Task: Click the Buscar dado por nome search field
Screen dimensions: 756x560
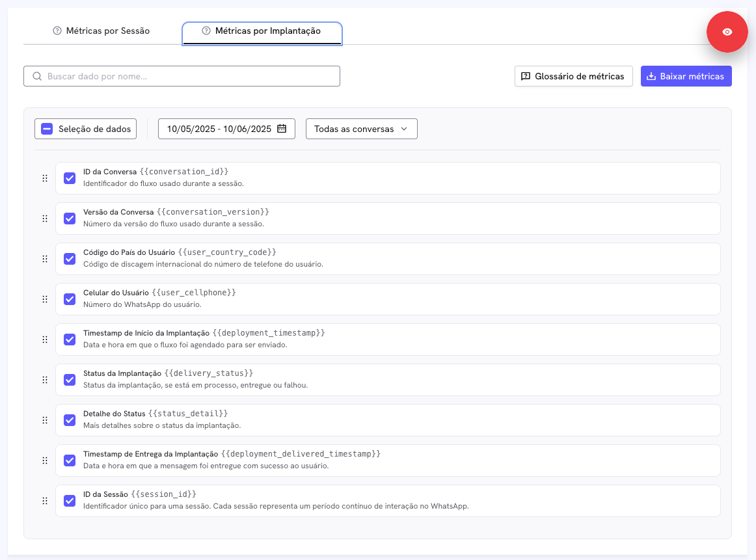Action: [182, 76]
